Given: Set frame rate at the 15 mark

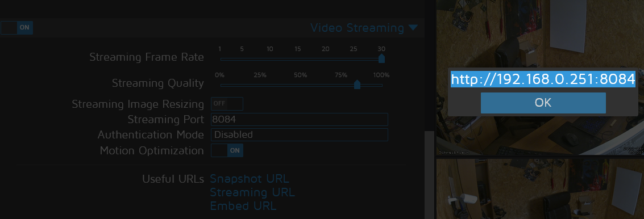Looking at the screenshot, I should (x=298, y=59).
